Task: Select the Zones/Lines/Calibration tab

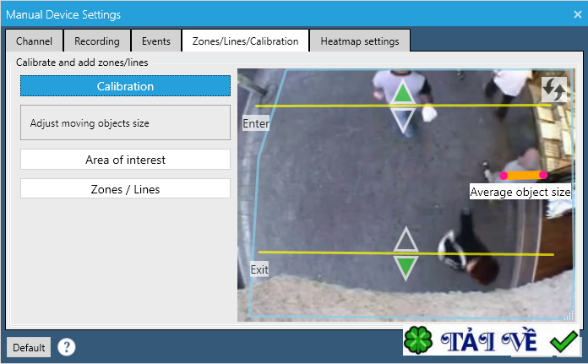Action: click(245, 41)
